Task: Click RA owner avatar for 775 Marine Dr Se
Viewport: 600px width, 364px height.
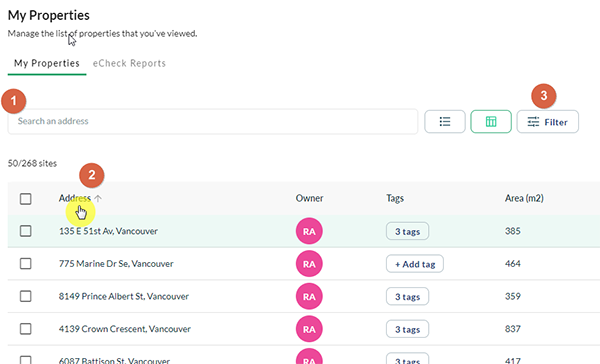Action: click(x=309, y=264)
